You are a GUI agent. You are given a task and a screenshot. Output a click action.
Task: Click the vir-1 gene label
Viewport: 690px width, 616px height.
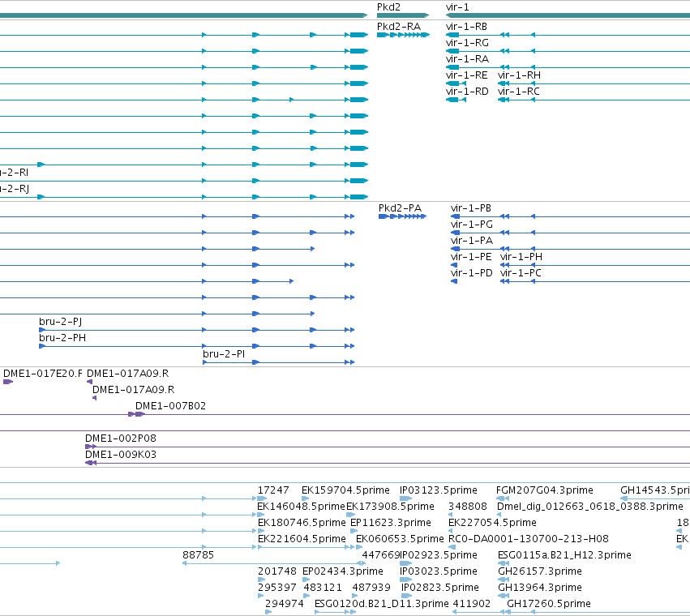tap(457, 7)
